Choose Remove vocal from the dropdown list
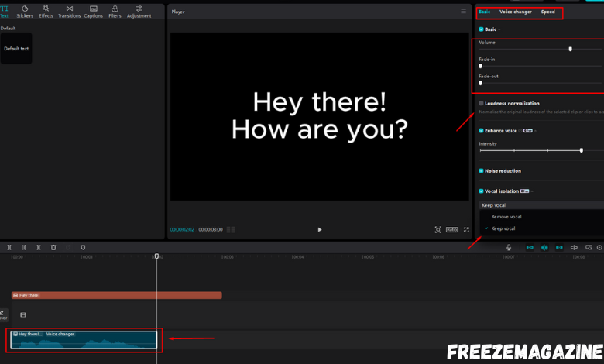 pos(506,217)
